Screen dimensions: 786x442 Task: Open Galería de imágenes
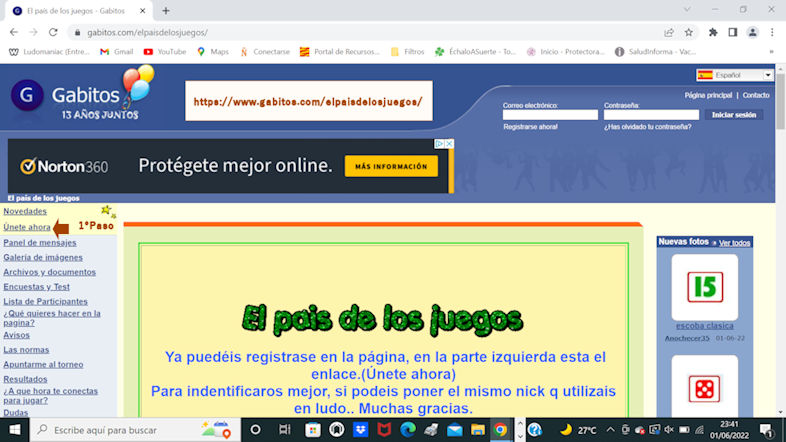pyautogui.click(x=43, y=258)
